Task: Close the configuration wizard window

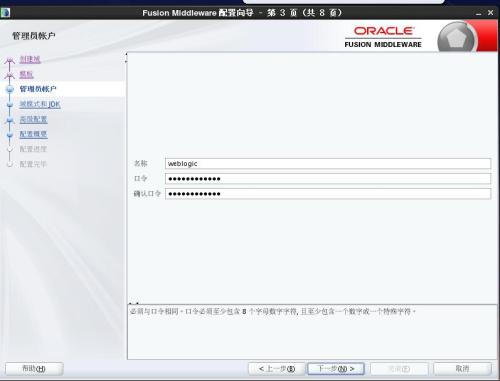Action: 490,13
